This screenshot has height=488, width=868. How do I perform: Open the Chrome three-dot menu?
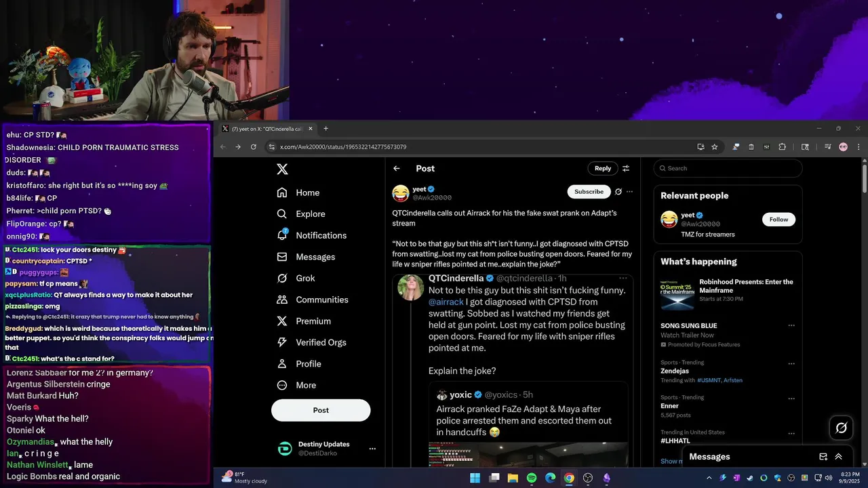[859, 147]
